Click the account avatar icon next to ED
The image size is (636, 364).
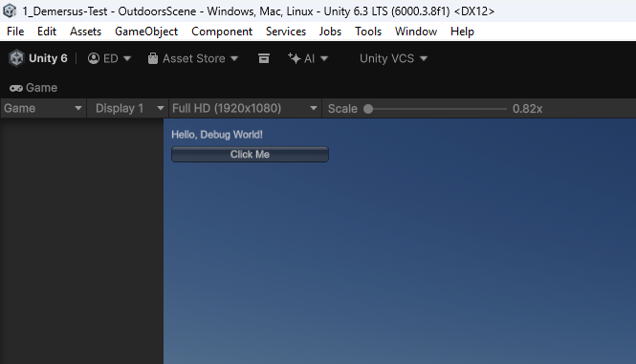[x=94, y=58]
